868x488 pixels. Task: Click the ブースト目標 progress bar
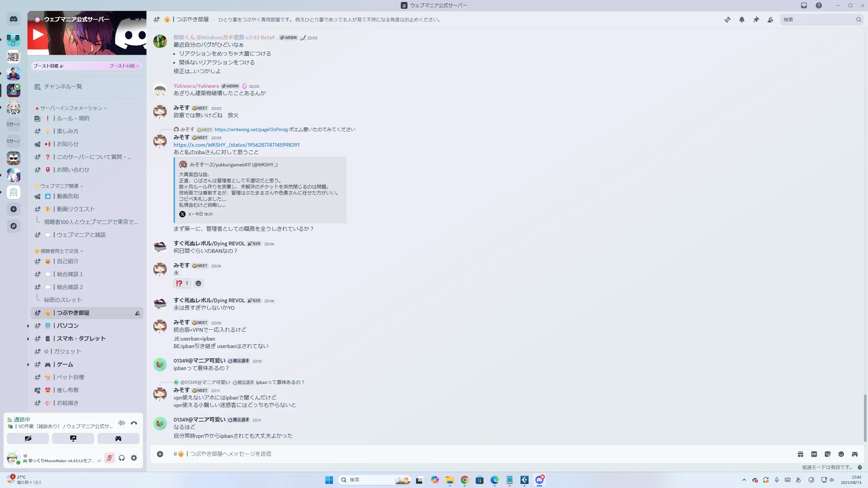86,66
